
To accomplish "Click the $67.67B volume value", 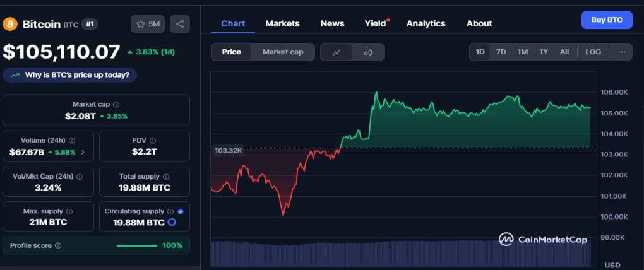I will [27, 152].
